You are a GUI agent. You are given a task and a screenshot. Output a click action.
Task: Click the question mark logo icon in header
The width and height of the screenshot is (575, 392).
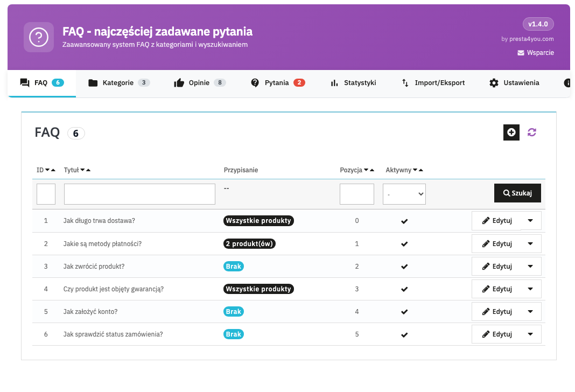pyautogui.click(x=39, y=37)
